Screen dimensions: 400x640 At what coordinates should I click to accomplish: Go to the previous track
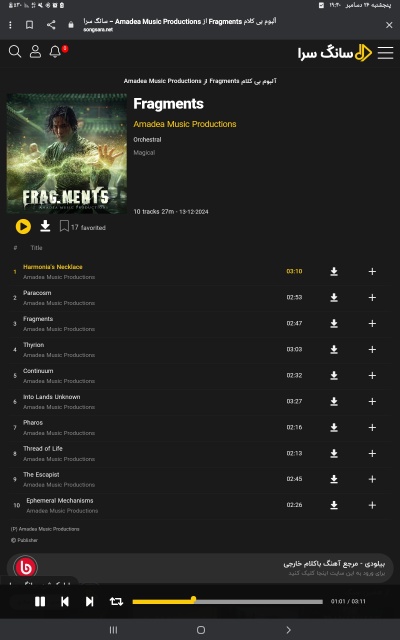65,601
